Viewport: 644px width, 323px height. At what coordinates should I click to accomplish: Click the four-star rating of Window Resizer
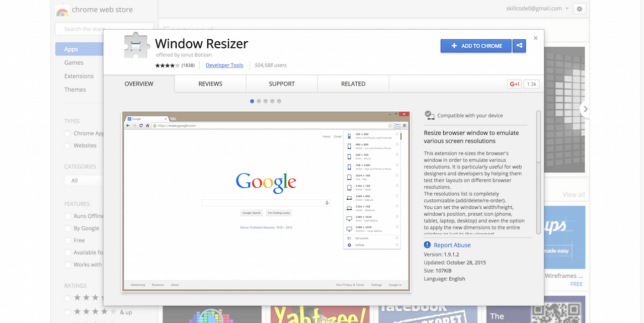[x=168, y=65]
